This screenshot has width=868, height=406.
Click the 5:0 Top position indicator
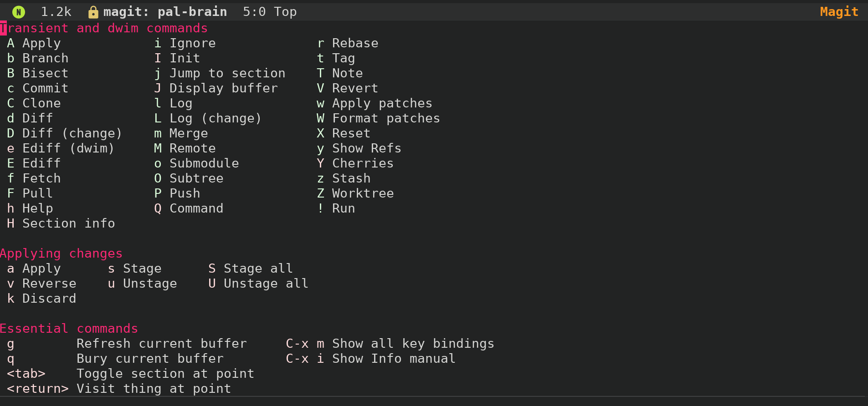(x=270, y=12)
